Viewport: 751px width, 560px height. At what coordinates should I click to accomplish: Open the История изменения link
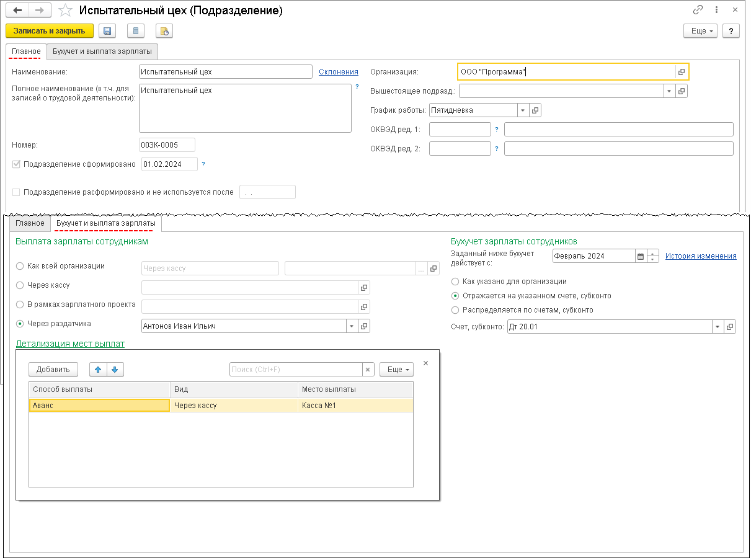(701, 256)
